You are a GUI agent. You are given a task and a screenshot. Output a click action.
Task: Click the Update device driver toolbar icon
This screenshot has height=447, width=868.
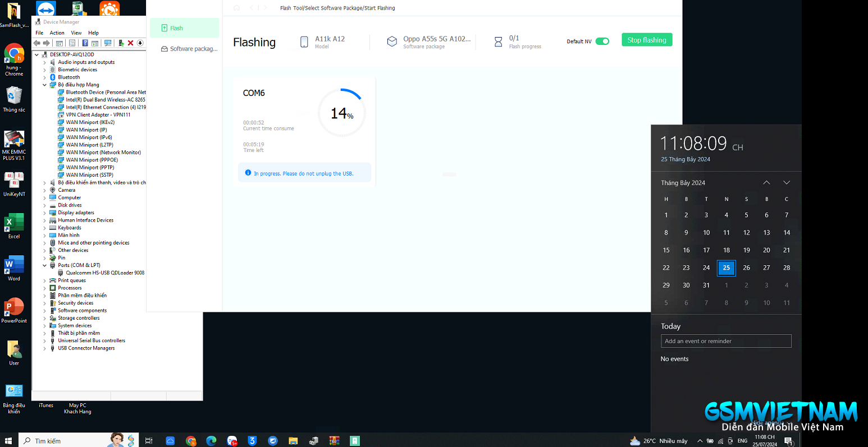pos(121,43)
